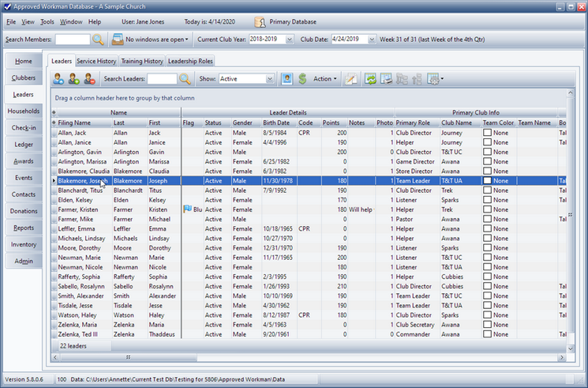Click the Search Members magnifier icon
588x388 pixels.
coord(98,39)
